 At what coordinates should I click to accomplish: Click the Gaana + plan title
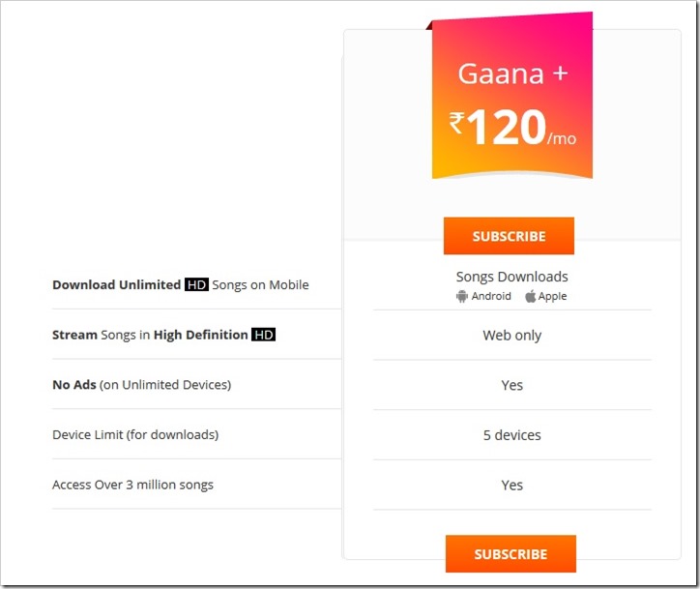tap(511, 75)
